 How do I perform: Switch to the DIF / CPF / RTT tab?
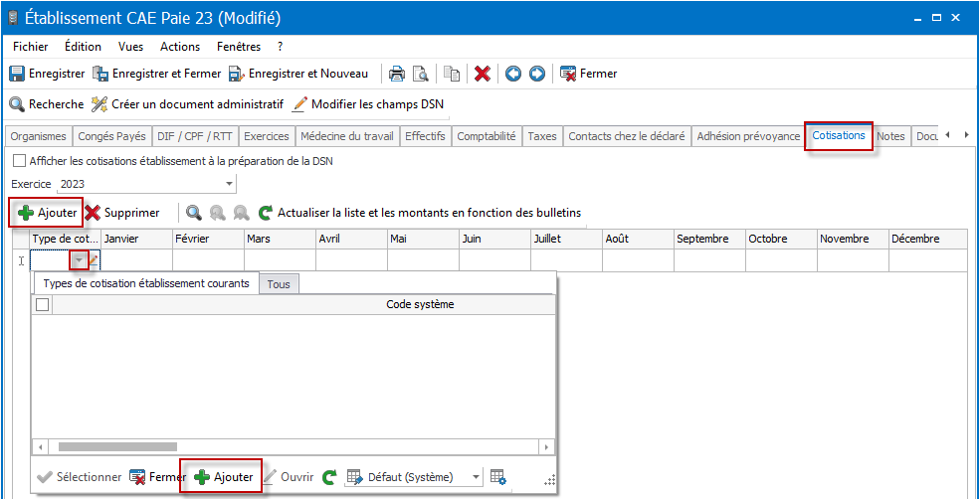[195, 136]
